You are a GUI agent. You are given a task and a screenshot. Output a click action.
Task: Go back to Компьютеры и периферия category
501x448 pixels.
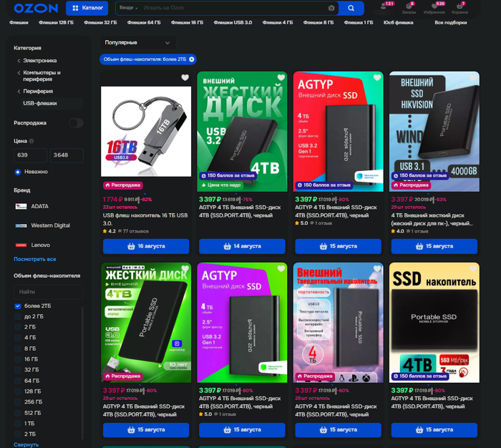pyautogui.click(x=42, y=76)
